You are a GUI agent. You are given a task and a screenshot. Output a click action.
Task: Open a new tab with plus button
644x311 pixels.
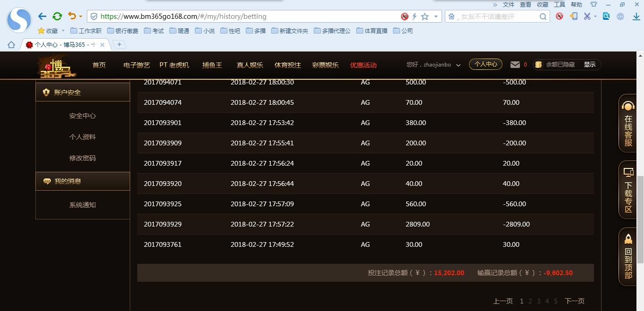pos(119,44)
